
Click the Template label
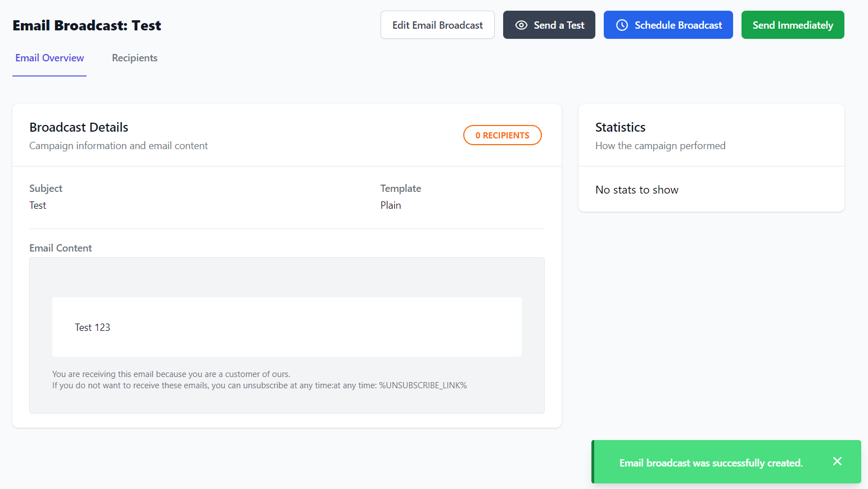400,189
